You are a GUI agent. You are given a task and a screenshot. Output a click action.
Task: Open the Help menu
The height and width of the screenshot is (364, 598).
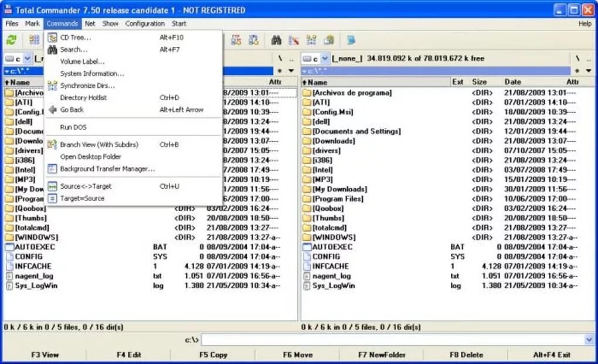pos(585,23)
